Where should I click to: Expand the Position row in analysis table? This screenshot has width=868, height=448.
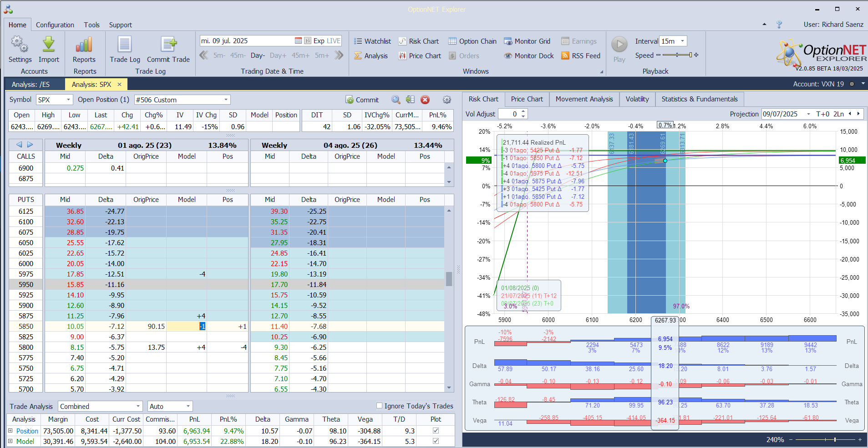[x=10, y=431]
